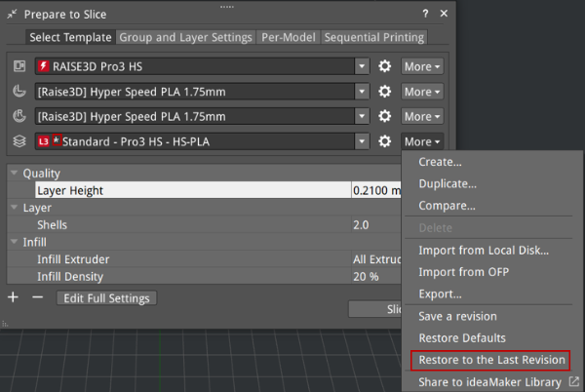Click the plus icon to add setting
The width and height of the screenshot is (585, 392).
click(13, 297)
